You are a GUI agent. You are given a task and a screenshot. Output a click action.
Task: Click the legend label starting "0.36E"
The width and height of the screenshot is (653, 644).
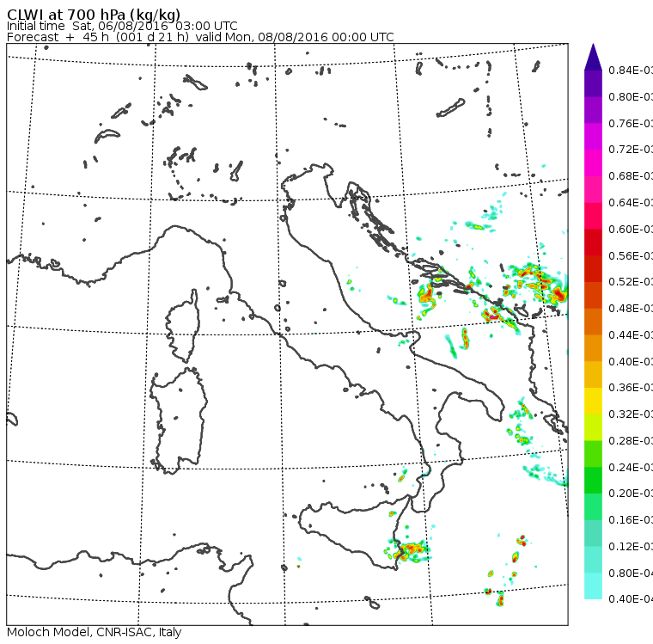pyautogui.click(x=631, y=388)
